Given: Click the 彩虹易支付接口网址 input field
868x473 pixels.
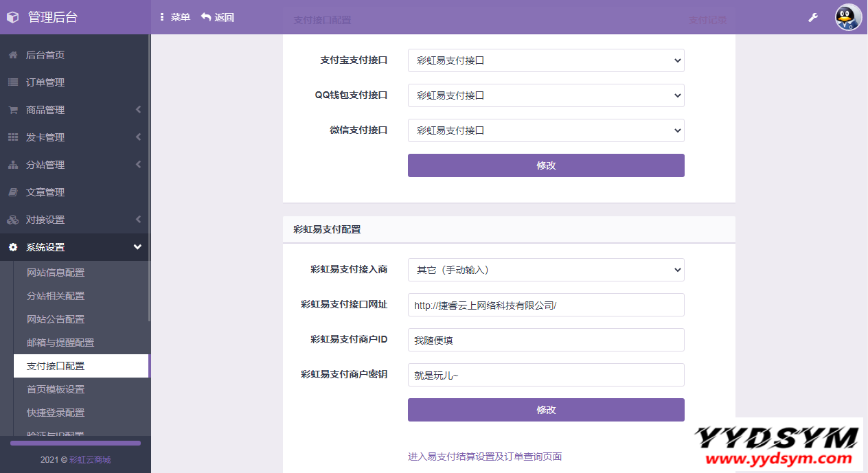Looking at the screenshot, I should (x=546, y=305).
